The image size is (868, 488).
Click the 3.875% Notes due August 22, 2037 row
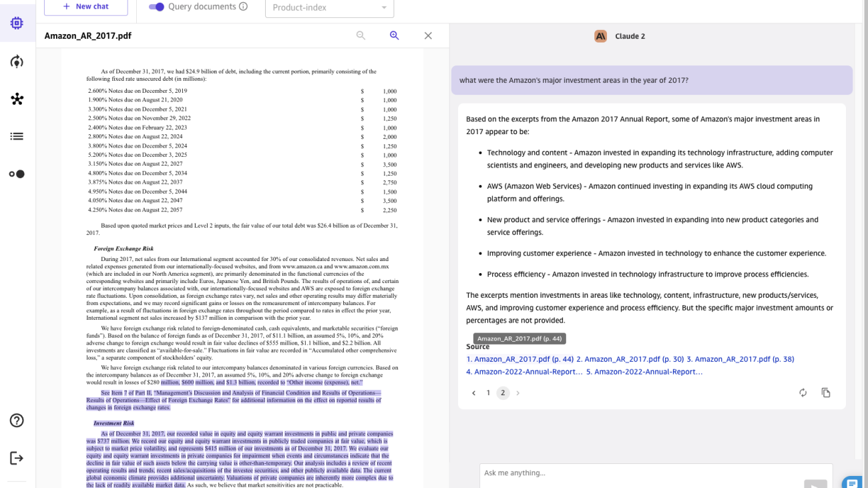pos(242,182)
